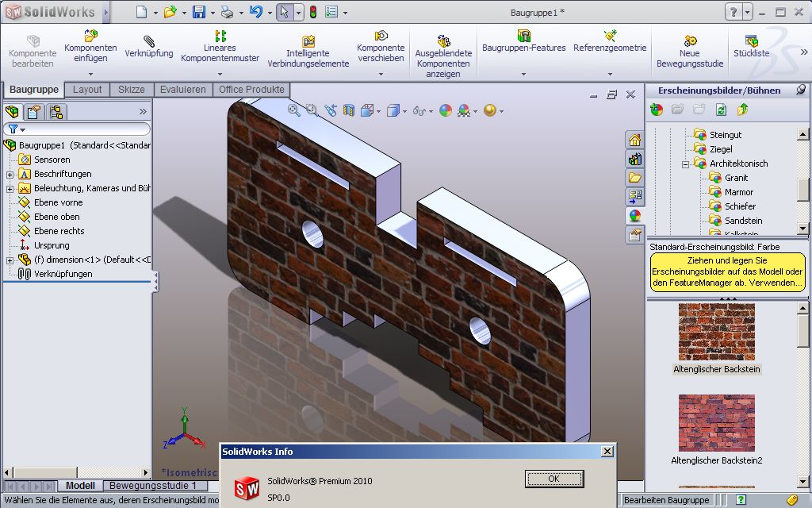Open Baugruppen-Features tool

(523, 41)
